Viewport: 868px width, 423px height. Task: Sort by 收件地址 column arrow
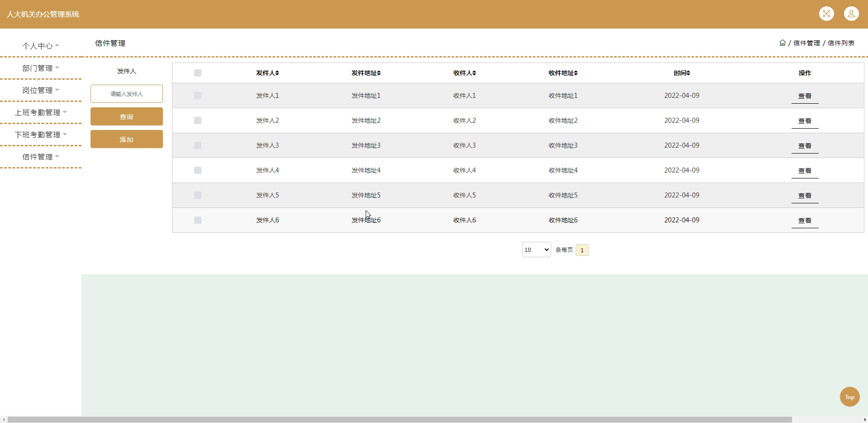[576, 73]
